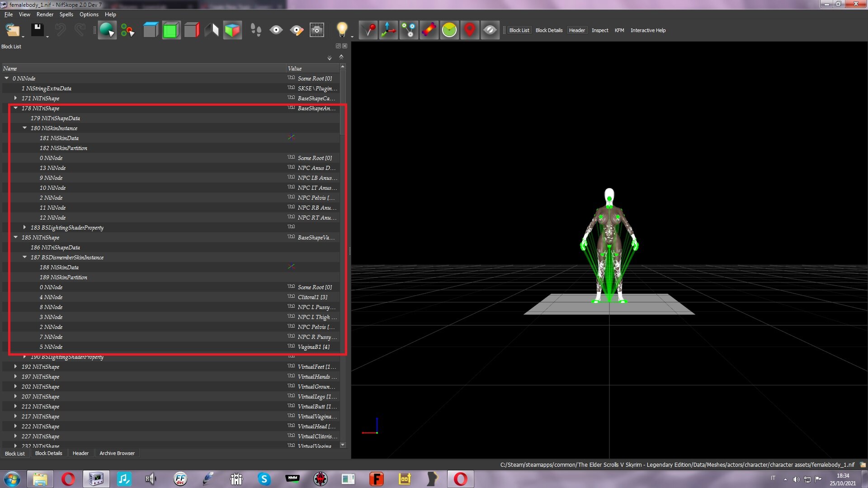Viewport: 868px width, 488px height.
Task: Open the Load button dropdown arrow
Action: coord(23,36)
